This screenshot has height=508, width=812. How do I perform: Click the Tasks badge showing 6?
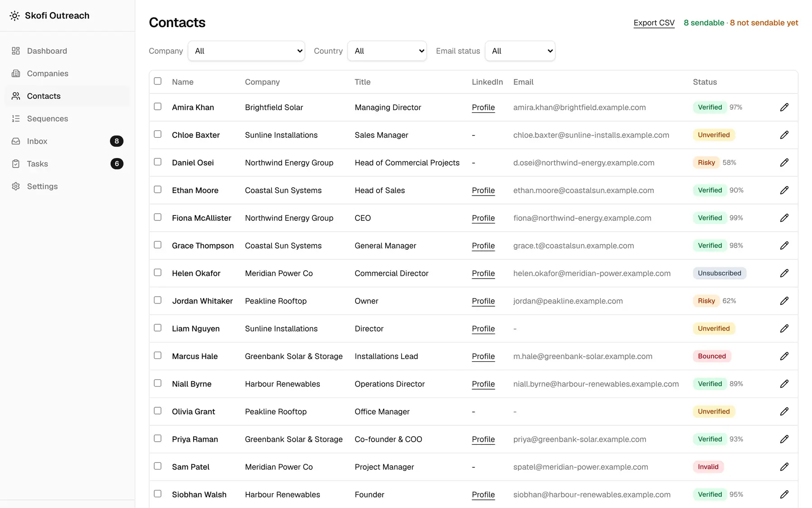[117, 164]
